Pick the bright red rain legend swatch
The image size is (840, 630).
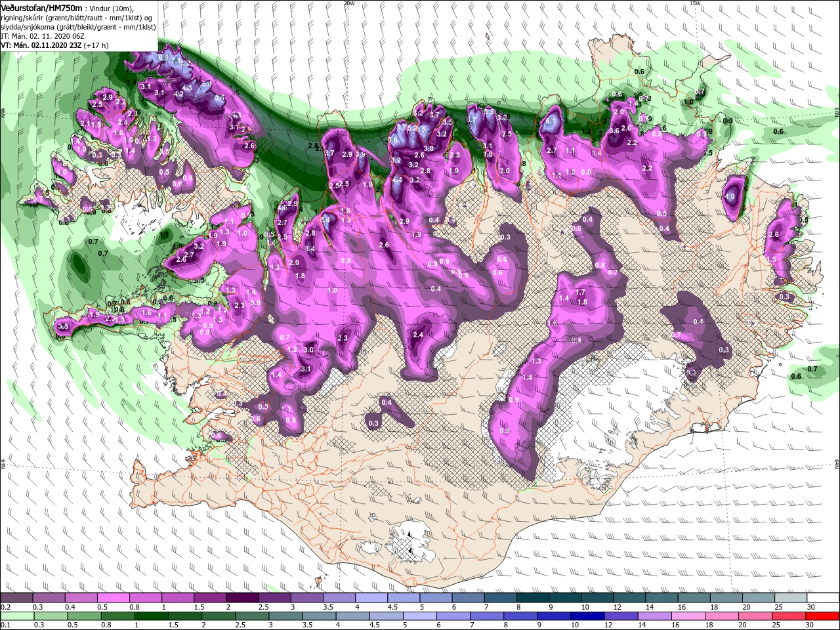(x=824, y=616)
